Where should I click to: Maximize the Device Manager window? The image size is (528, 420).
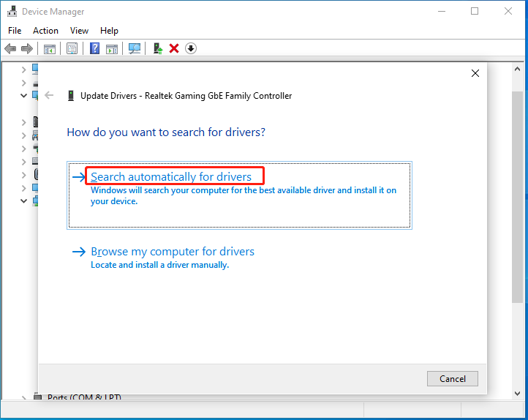(x=475, y=11)
